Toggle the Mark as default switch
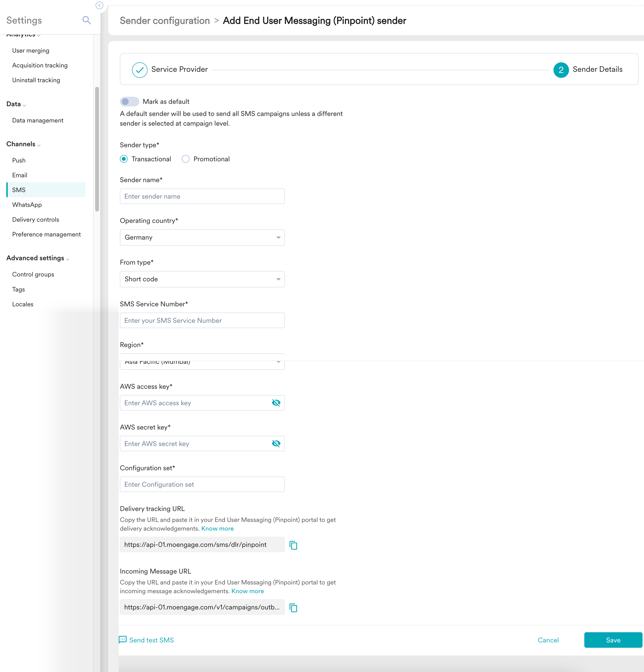The height and width of the screenshot is (672, 644). coord(129,101)
